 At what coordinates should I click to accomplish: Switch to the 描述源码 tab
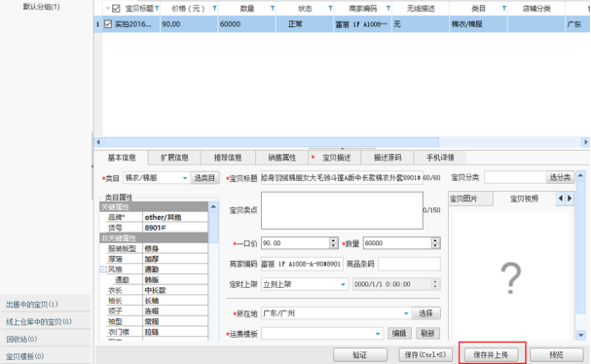388,158
